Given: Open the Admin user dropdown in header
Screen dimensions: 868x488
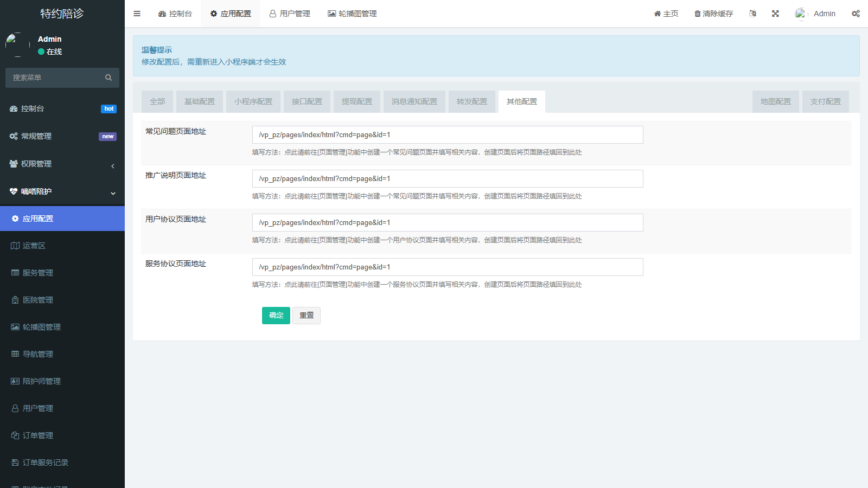Looking at the screenshot, I should point(815,14).
